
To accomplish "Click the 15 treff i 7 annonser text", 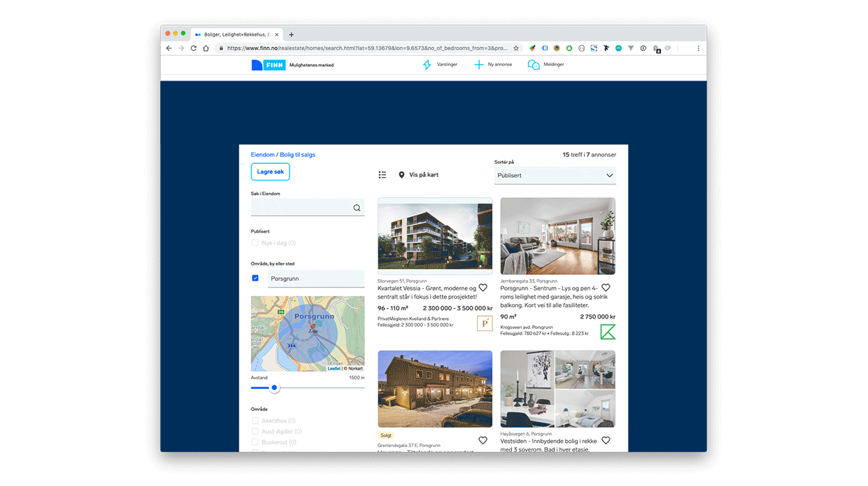I will (x=589, y=155).
